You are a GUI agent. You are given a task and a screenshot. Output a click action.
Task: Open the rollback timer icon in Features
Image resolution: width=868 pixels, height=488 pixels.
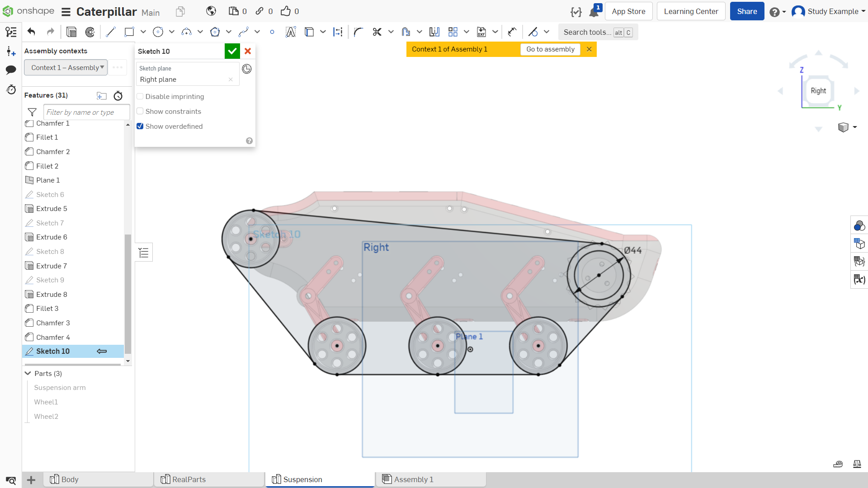click(x=118, y=96)
